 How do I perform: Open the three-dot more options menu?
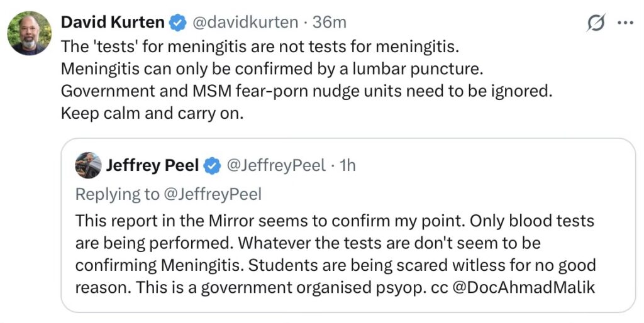(x=625, y=23)
